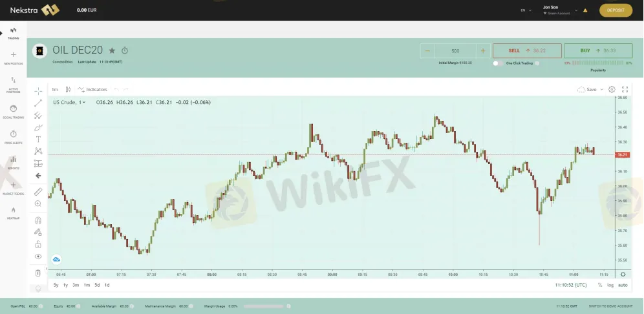Viewport: 644px width, 314px height.
Task: Toggle log scale on the chart
Action: click(x=610, y=285)
